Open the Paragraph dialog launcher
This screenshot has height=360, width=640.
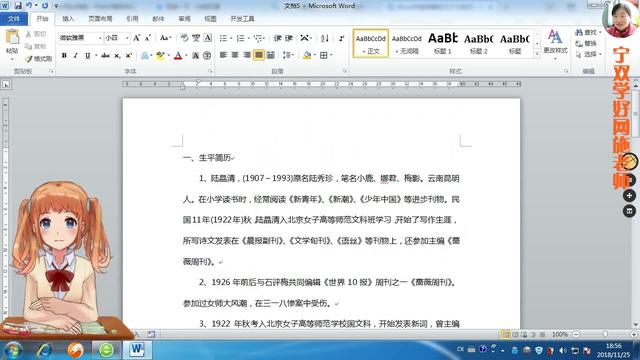tap(345, 71)
